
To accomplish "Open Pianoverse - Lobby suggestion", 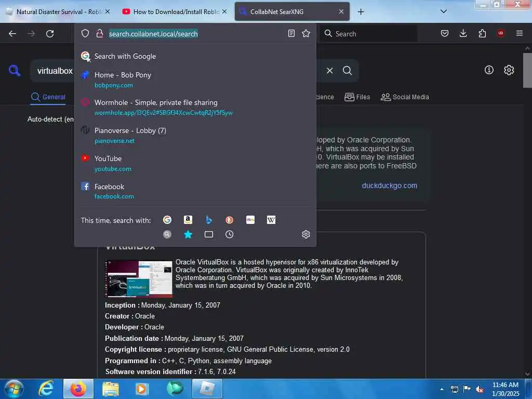I will pyautogui.click(x=195, y=136).
